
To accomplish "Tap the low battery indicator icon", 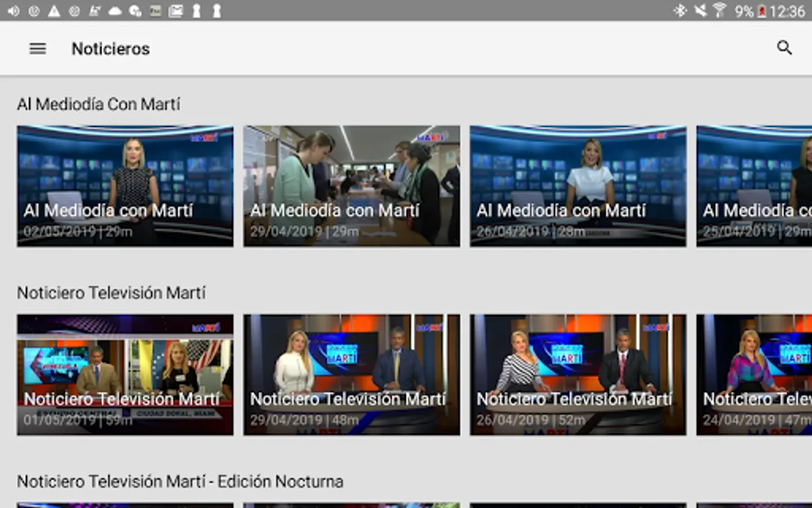I will point(762,11).
